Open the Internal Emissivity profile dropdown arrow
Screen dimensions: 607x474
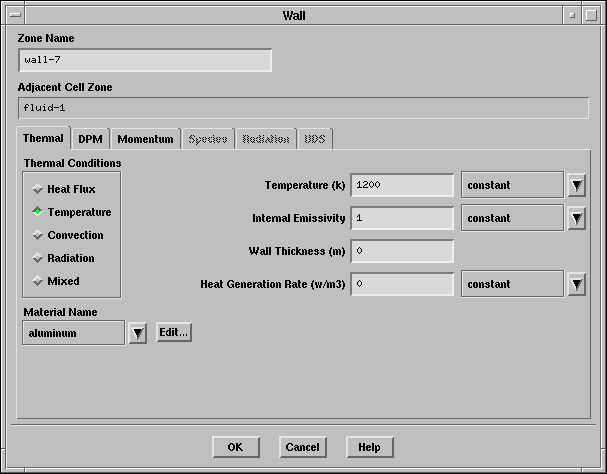point(576,218)
